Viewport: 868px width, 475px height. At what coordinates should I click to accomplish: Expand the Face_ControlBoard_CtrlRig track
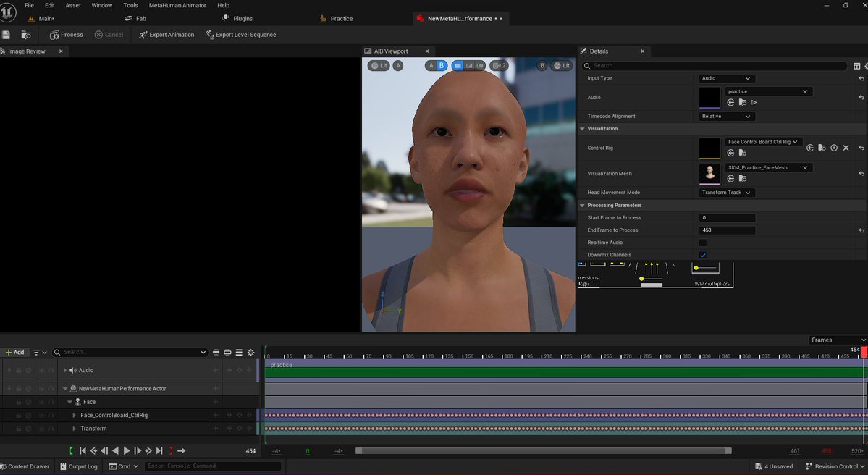74,416
